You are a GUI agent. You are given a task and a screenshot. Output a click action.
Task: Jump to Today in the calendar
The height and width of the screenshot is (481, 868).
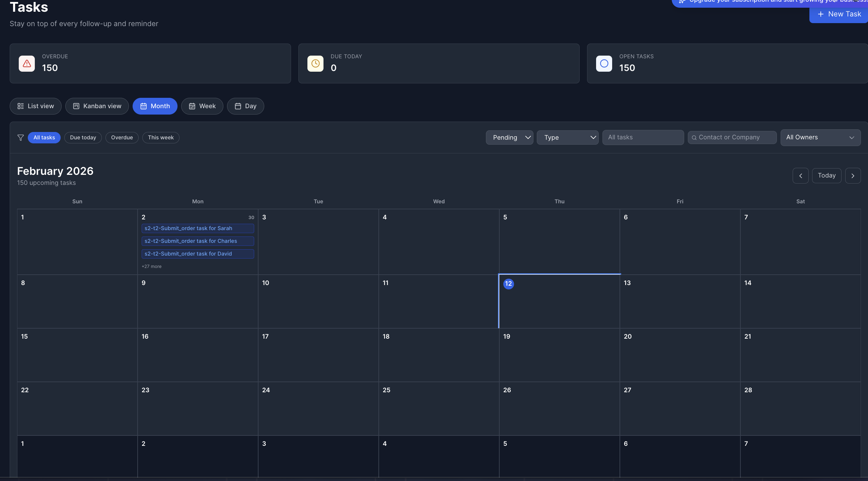pyautogui.click(x=826, y=176)
